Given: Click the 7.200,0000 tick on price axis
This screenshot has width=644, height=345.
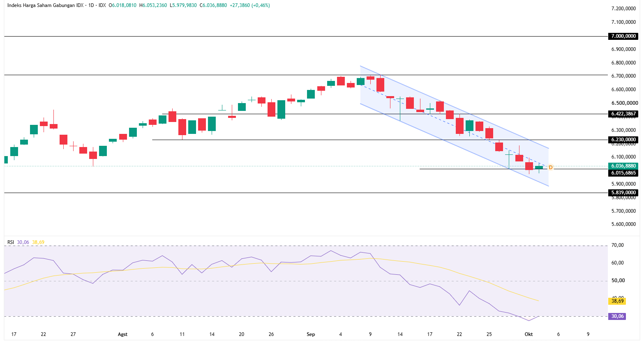Looking at the screenshot, I should click(x=624, y=9).
